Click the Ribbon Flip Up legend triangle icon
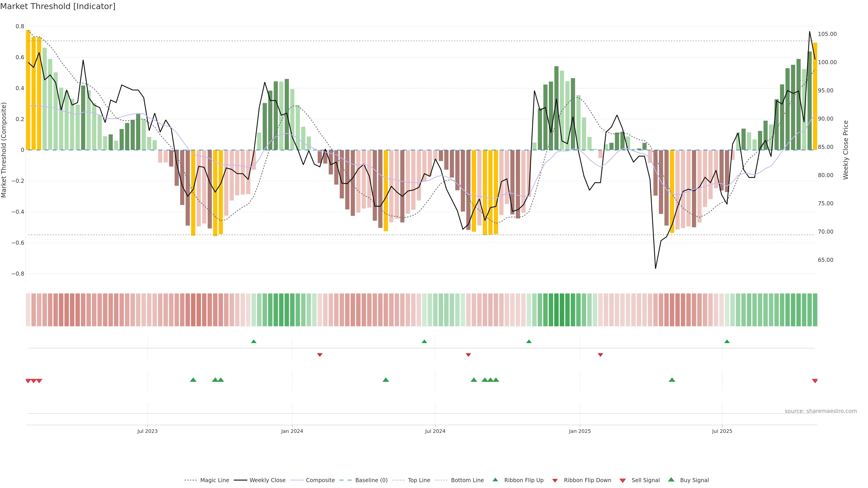This screenshot has height=488, width=868. coord(495,480)
